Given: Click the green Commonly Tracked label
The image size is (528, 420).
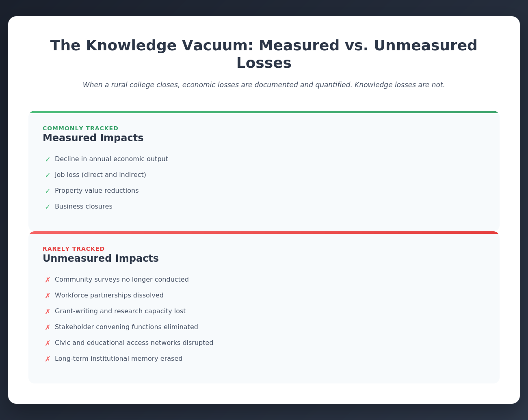Looking at the screenshot, I should 80,129.
